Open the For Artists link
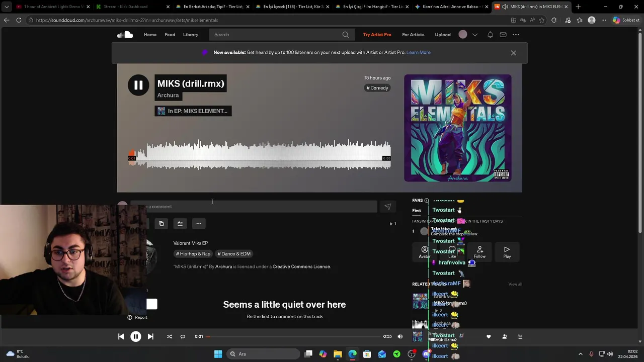This screenshot has width=644, height=362. (413, 35)
